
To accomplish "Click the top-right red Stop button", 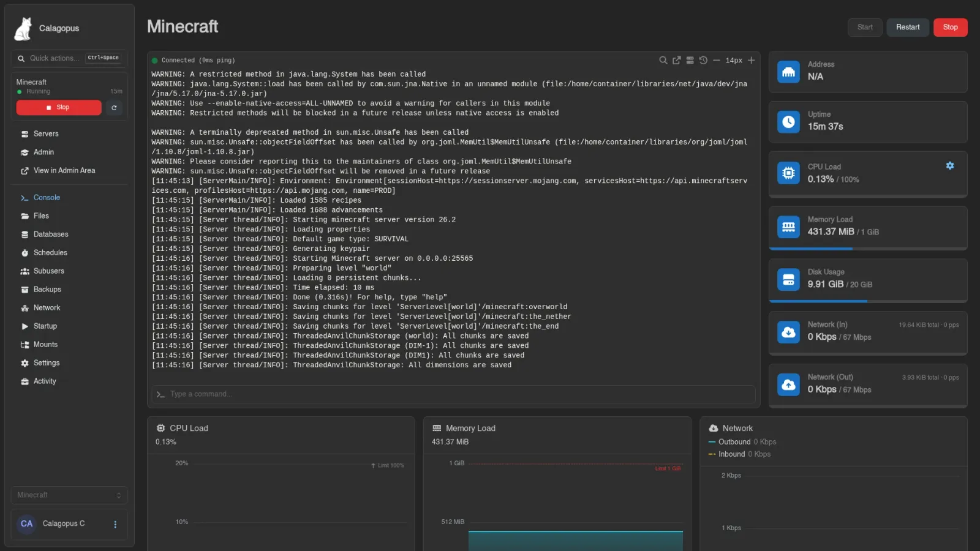I will pyautogui.click(x=950, y=27).
